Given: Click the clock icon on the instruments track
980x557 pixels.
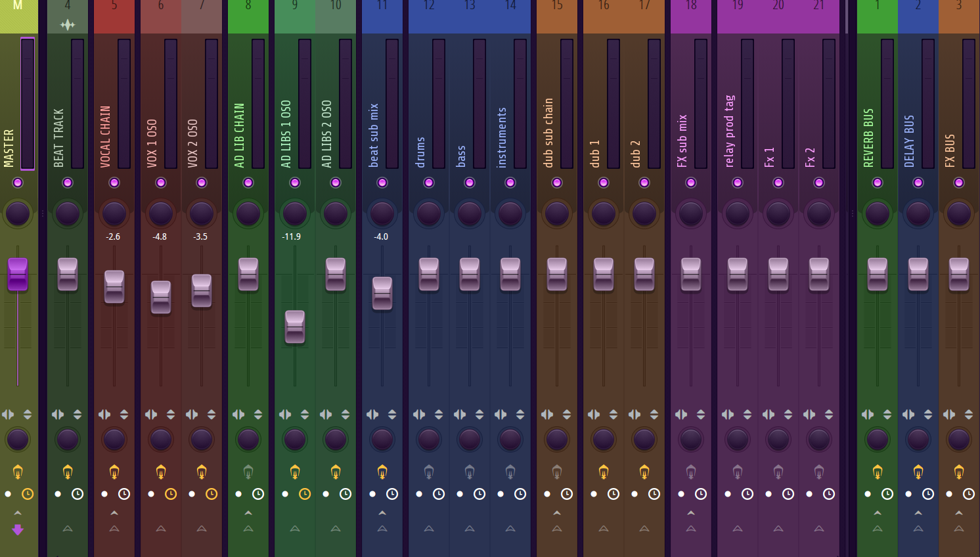Looking at the screenshot, I should pos(520,494).
